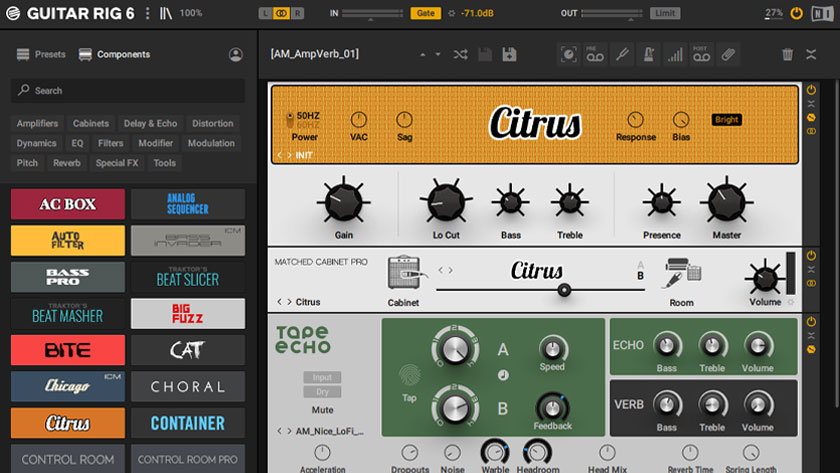Image resolution: width=840 pixels, height=473 pixels.
Task: Toggle the Bright switch on Citrus amp
Action: point(726,120)
